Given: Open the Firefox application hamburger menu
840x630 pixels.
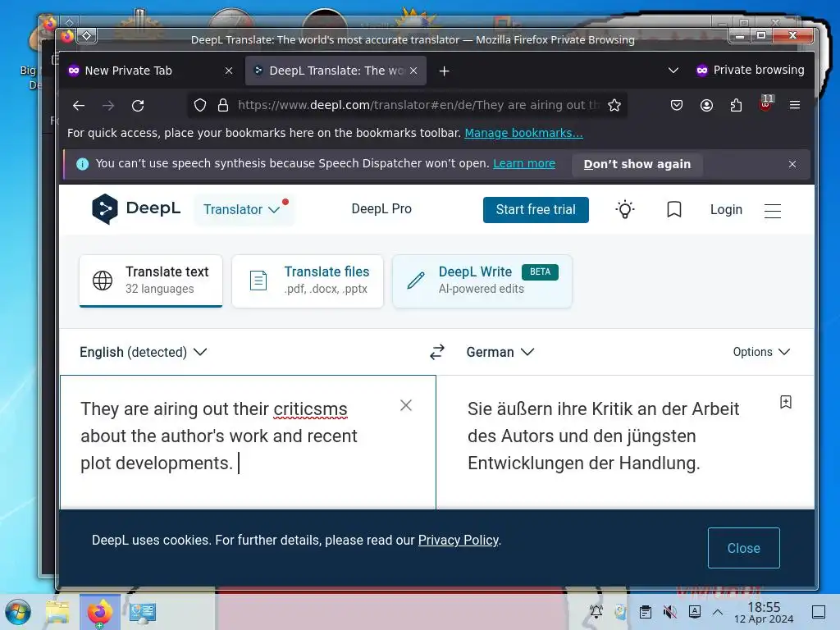Looking at the screenshot, I should coord(794,105).
